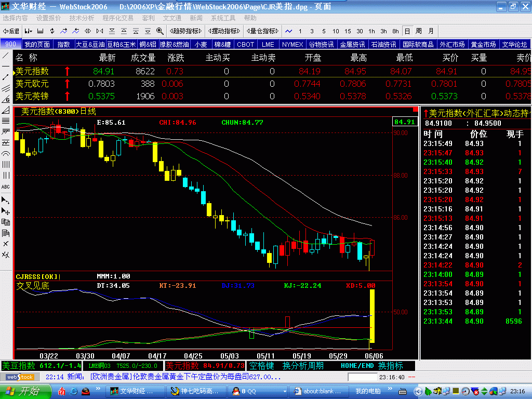Click the input box beside the clock
This screenshot has width=532, height=399.
362,377
